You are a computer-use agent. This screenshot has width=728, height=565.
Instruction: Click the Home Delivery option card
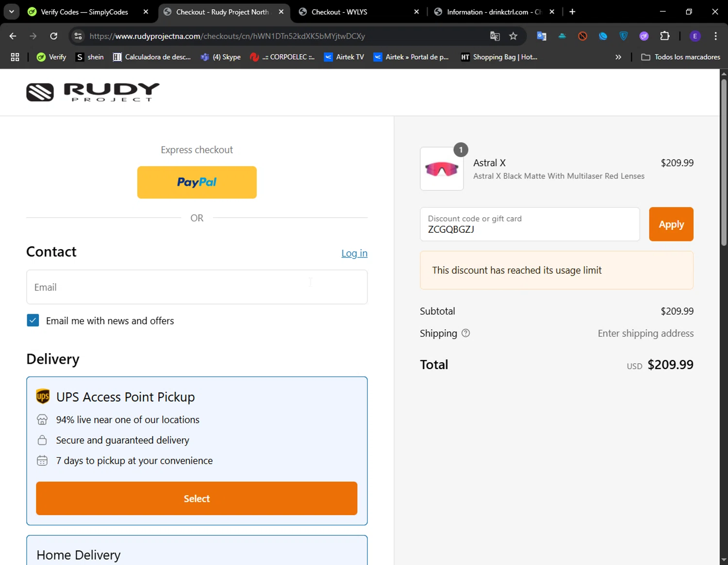[197, 550]
